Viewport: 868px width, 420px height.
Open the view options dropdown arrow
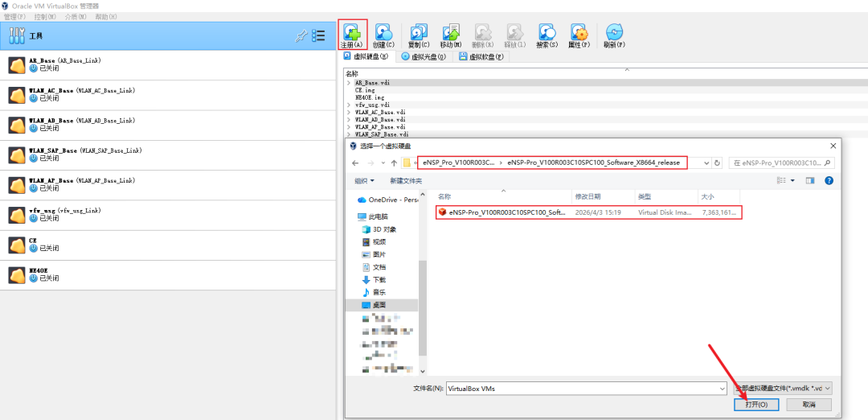[792, 181]
